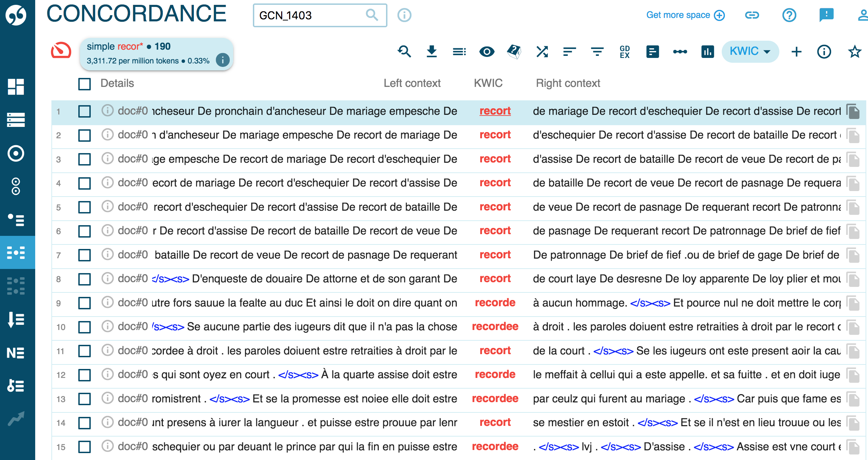Open the Sketch Engine logo home
This screenshot has width=868, height=460.
pyautogui.click(x=16, y=15)
